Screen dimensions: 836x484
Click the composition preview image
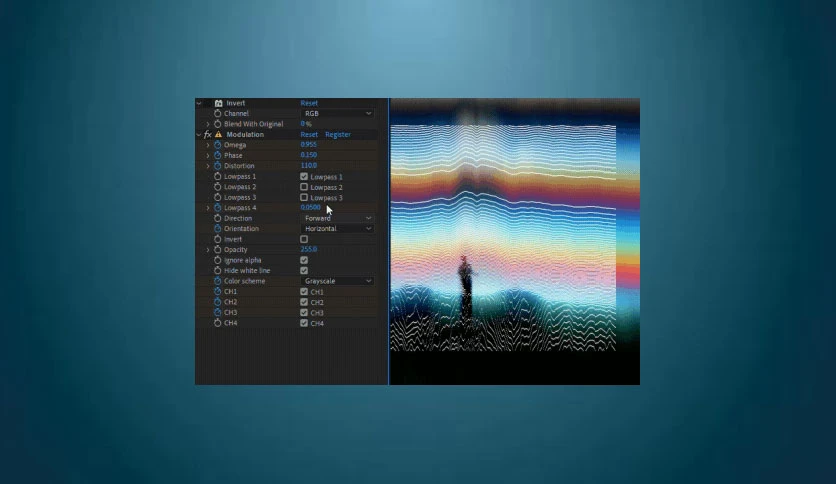[x=515, y=241]
